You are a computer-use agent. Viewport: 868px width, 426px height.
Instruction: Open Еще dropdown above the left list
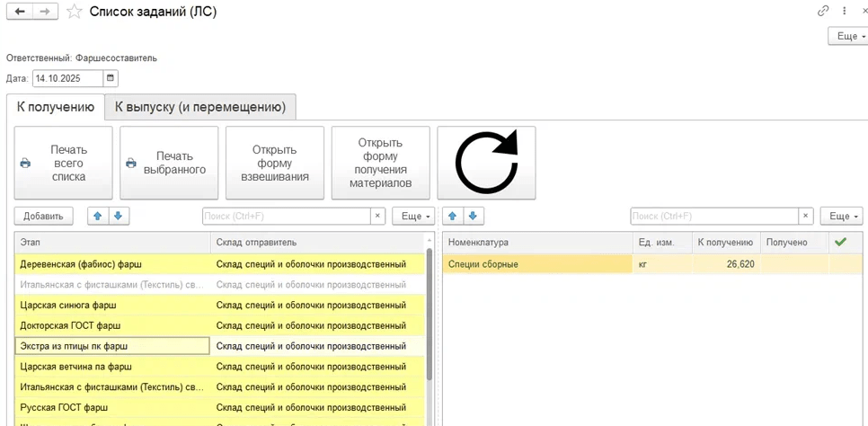(416, 217)
